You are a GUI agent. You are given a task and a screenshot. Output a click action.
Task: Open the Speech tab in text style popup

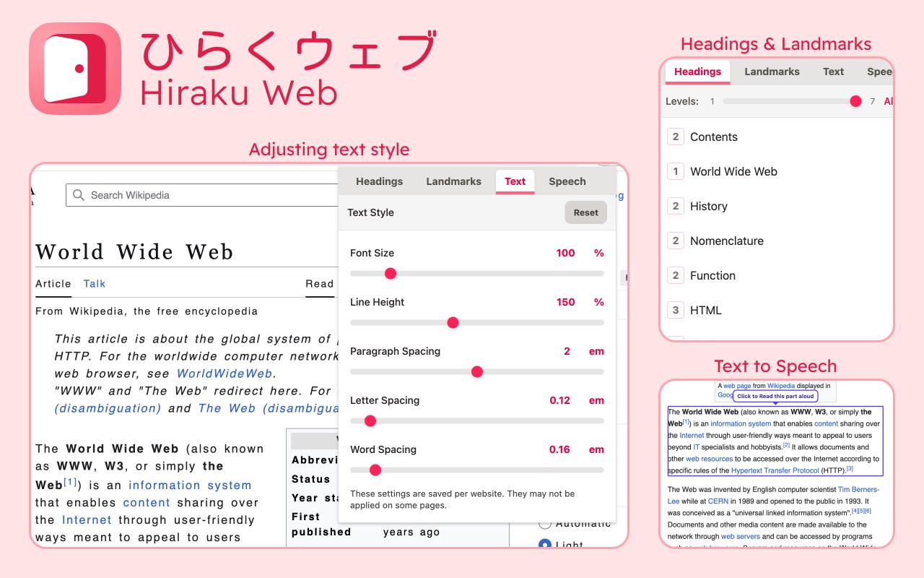(x=567, y=181)
